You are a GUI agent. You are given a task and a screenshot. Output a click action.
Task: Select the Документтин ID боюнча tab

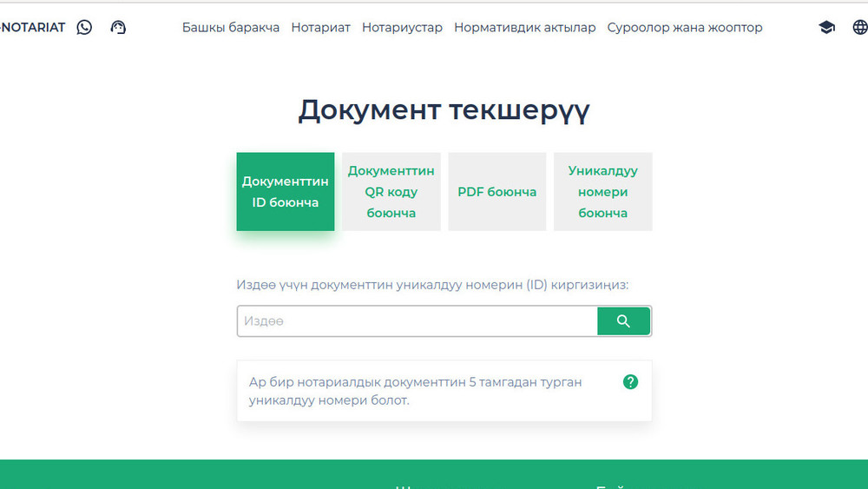coord(285,192)
